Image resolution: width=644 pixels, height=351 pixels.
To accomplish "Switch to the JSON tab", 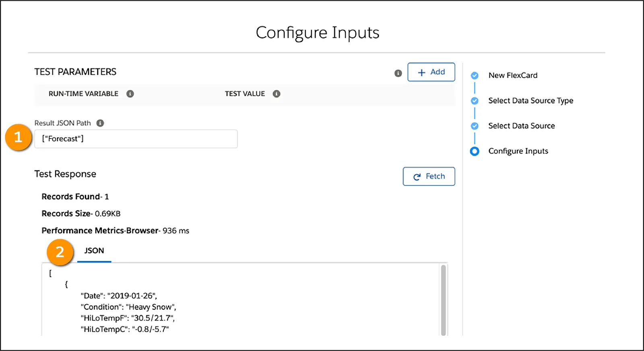I will pos(94,250).
